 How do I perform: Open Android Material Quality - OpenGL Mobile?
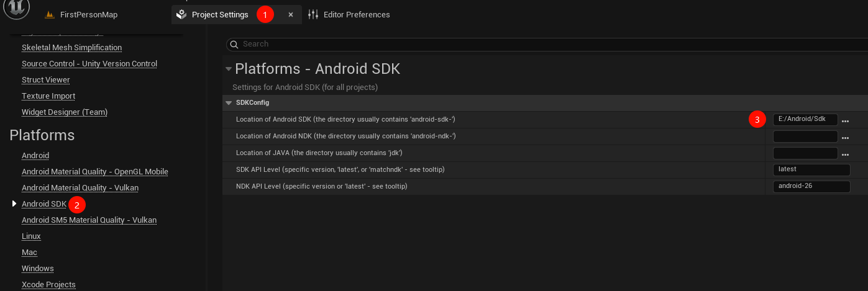pyautogui.click(x=95, y=172)
